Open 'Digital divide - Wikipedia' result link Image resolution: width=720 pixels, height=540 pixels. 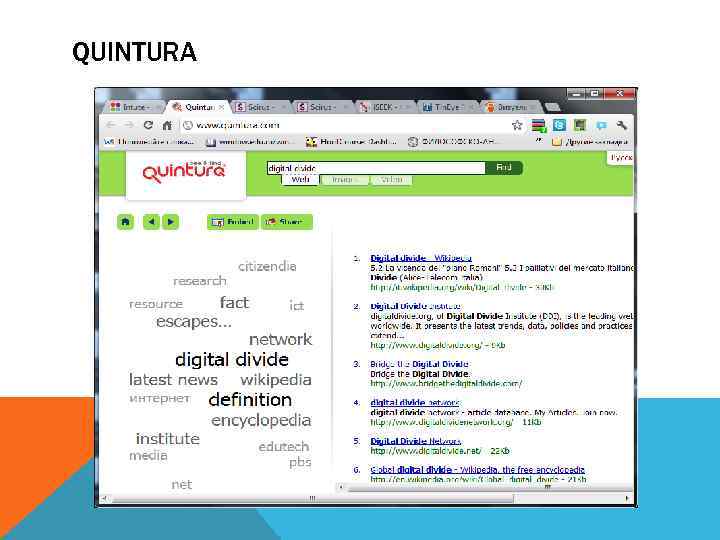click(421, 258)
